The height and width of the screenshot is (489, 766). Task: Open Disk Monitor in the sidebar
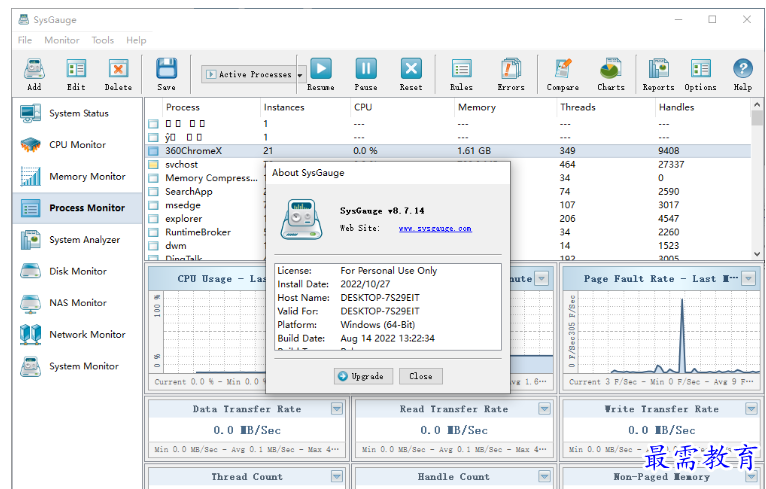[x=78, y=271]
